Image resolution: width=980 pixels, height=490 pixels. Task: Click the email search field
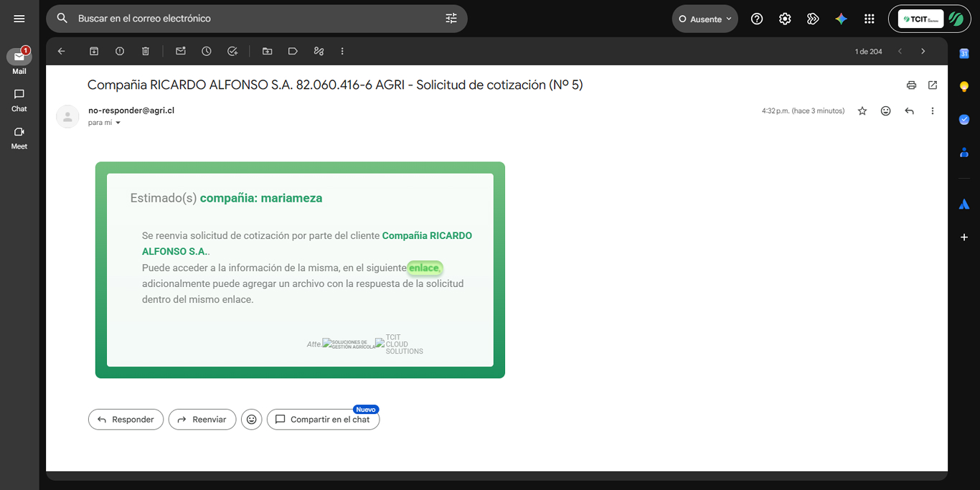256,19
